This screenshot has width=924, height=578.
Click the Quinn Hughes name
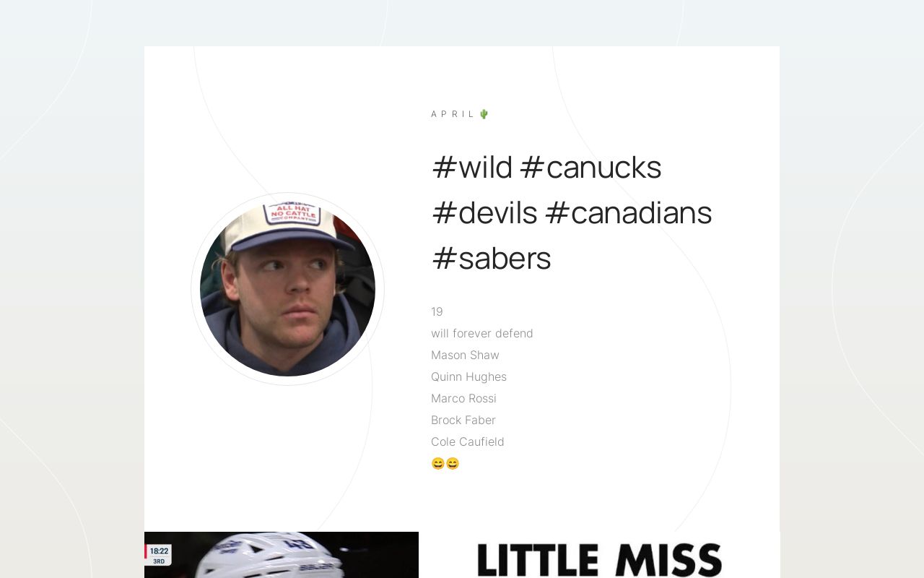[468, 377]
